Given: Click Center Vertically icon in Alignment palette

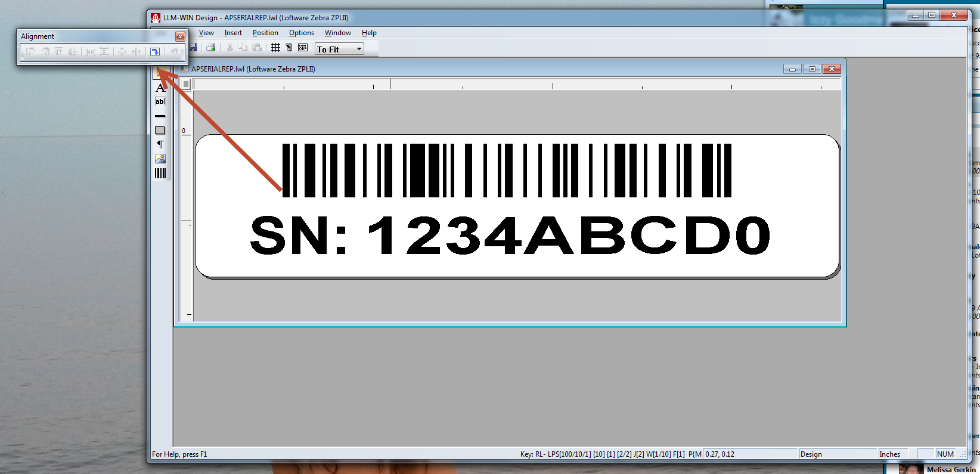Looking at the screenshot, I should click(122, 52).
